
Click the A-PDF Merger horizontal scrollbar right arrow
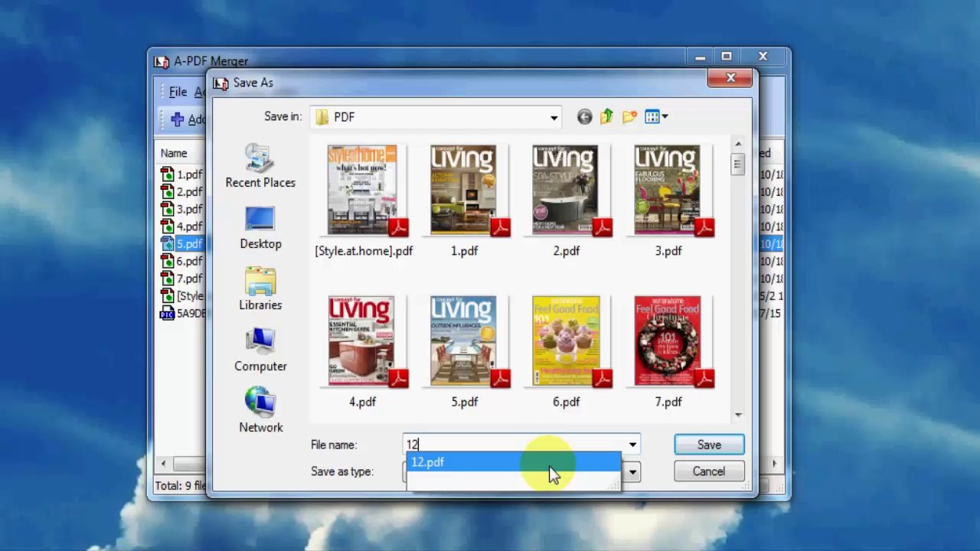(774, 464)
